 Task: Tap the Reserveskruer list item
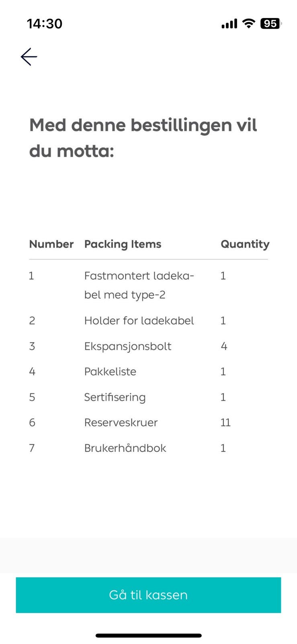(121, 423)
